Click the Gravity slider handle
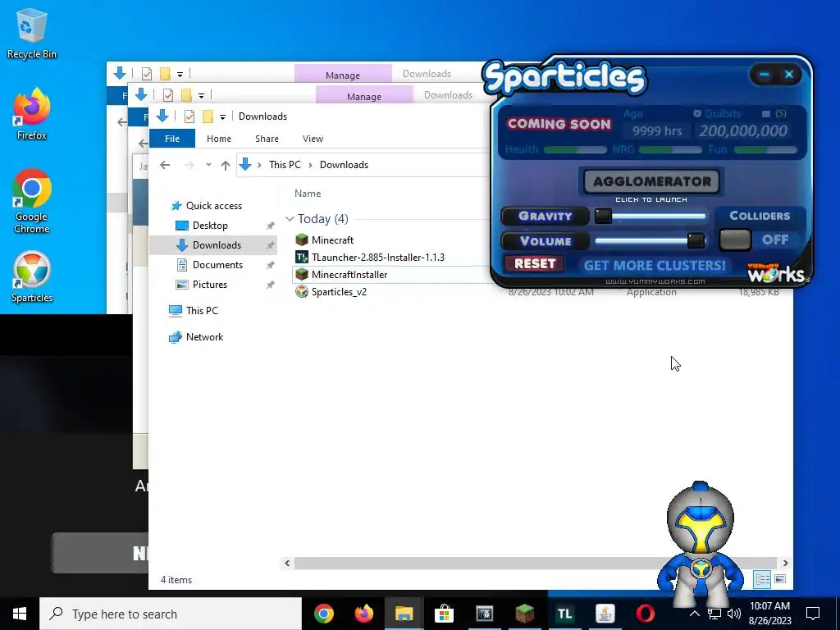 pos(603,217)
